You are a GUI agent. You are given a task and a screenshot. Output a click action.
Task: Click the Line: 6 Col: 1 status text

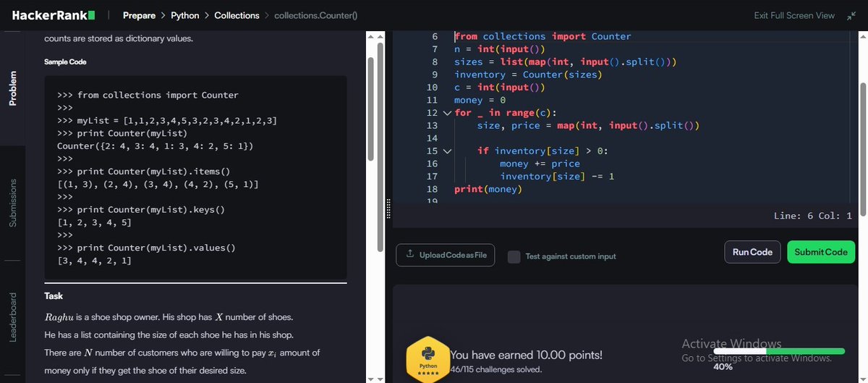[x=813, y=216]
